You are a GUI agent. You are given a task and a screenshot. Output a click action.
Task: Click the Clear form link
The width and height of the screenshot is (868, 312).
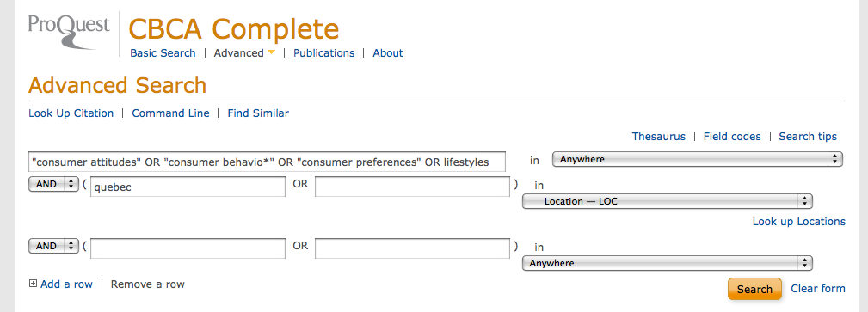(x=817, y=288)
